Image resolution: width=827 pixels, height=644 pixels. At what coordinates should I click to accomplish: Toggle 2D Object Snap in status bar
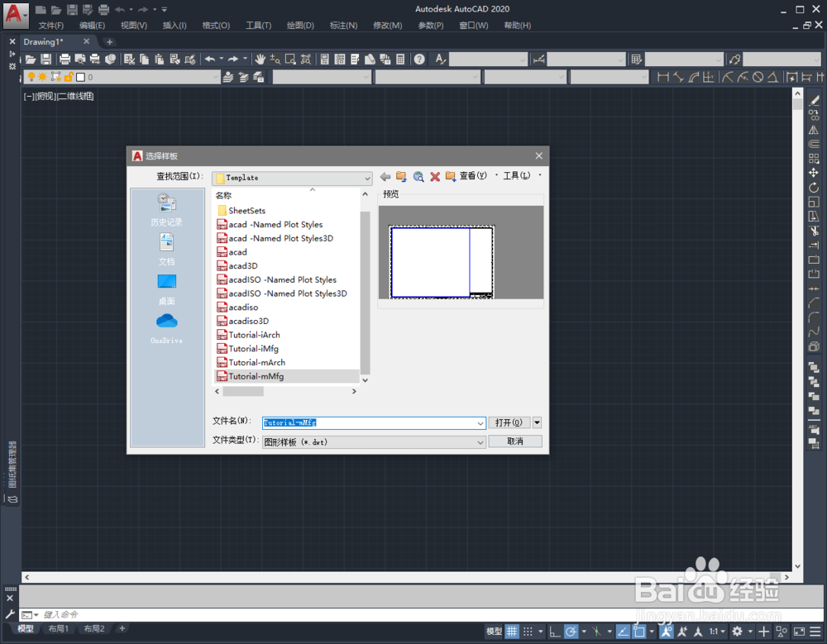pyautogui.click(x=639, y=632)
